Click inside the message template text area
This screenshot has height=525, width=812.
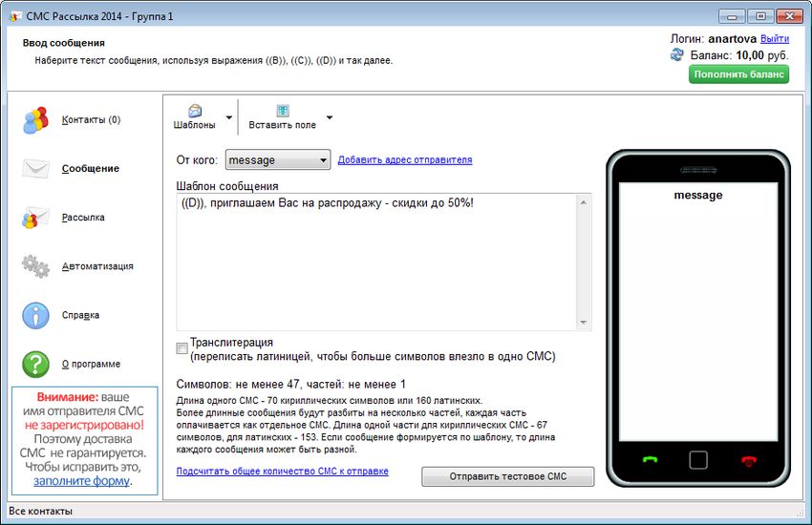pyautogui.click(x=377, y=262)
